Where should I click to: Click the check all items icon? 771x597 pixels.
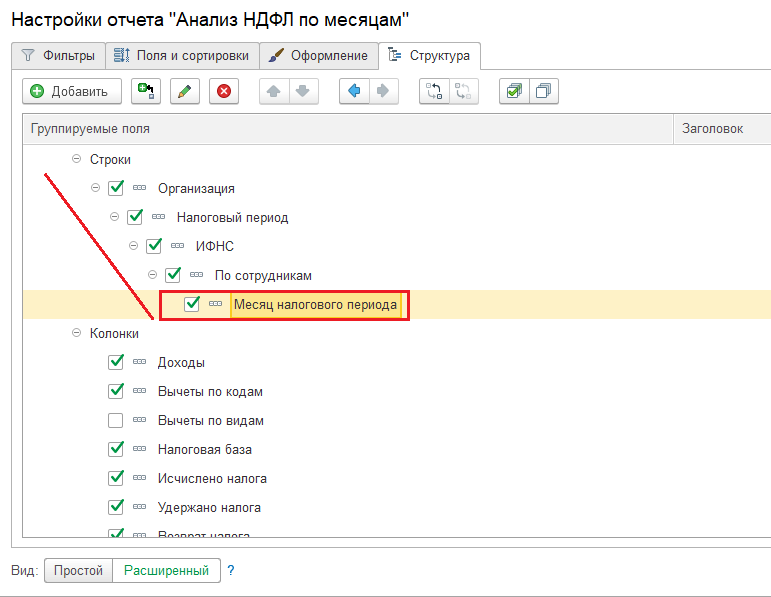coord(513,91)
